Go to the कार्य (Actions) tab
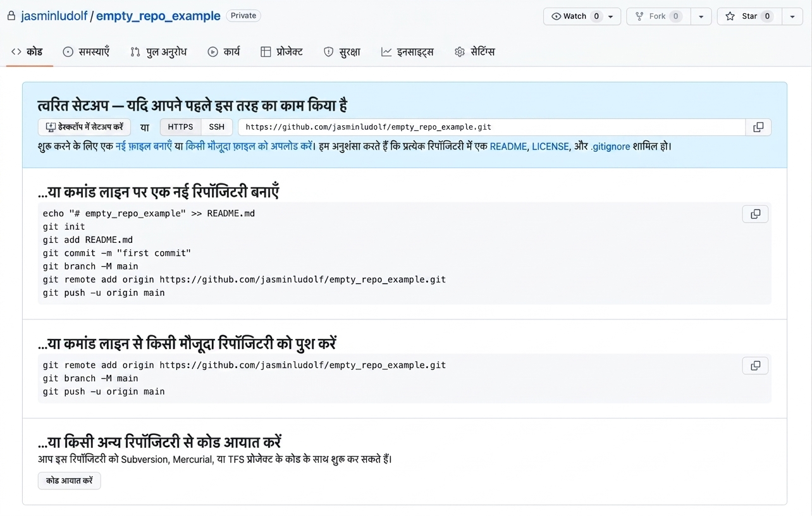Image resolution: width=812 pixels, height=516 pixels. click(x=224, y=52)
